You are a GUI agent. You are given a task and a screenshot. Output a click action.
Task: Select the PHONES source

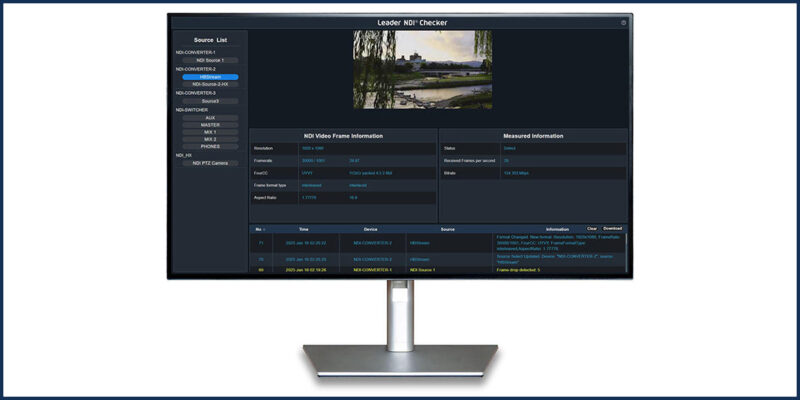210,146
